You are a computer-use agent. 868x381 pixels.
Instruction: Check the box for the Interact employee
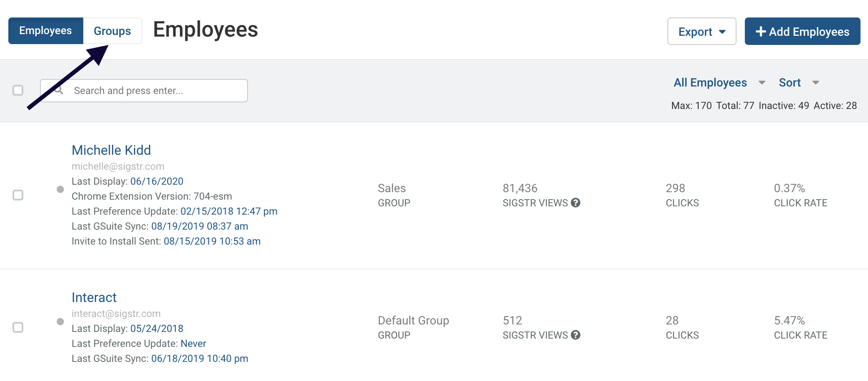(18, 327)
